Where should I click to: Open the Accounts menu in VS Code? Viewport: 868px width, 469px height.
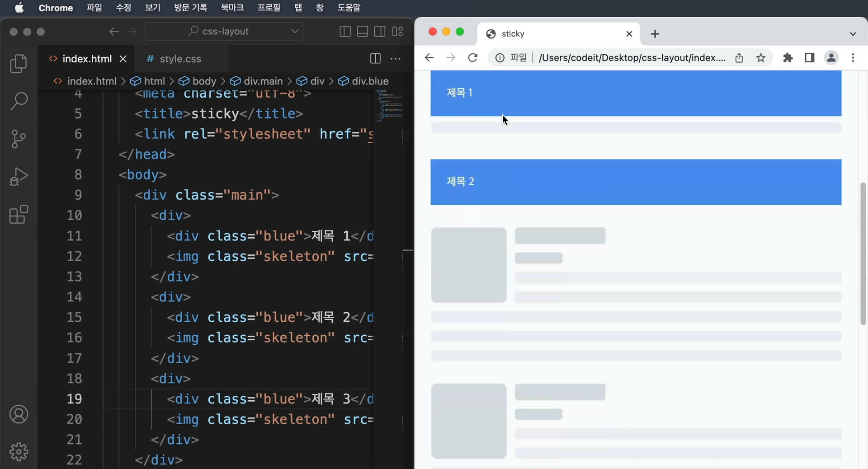click(19, 414)
